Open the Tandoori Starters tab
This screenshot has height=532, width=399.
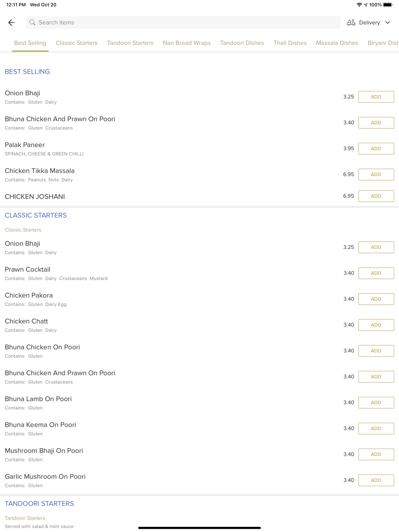[130, 43]
